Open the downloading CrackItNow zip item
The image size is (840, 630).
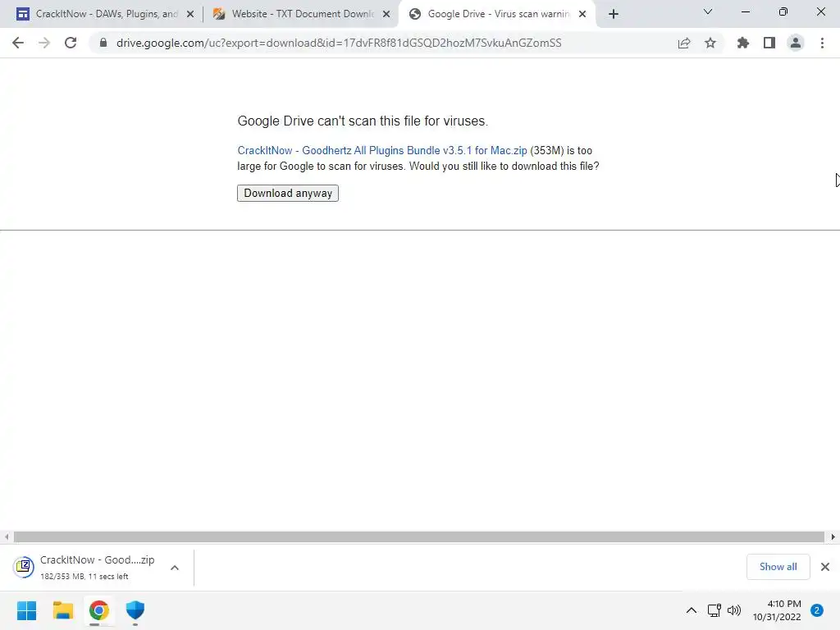click(85, 568)
